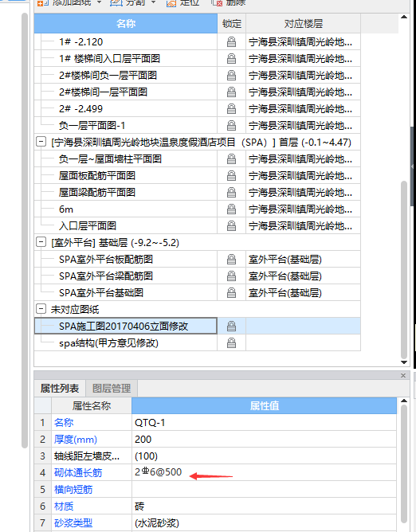Toggle lock for SPA施工图20170406立面修改
Screen dimensions: 416x532
231,327
